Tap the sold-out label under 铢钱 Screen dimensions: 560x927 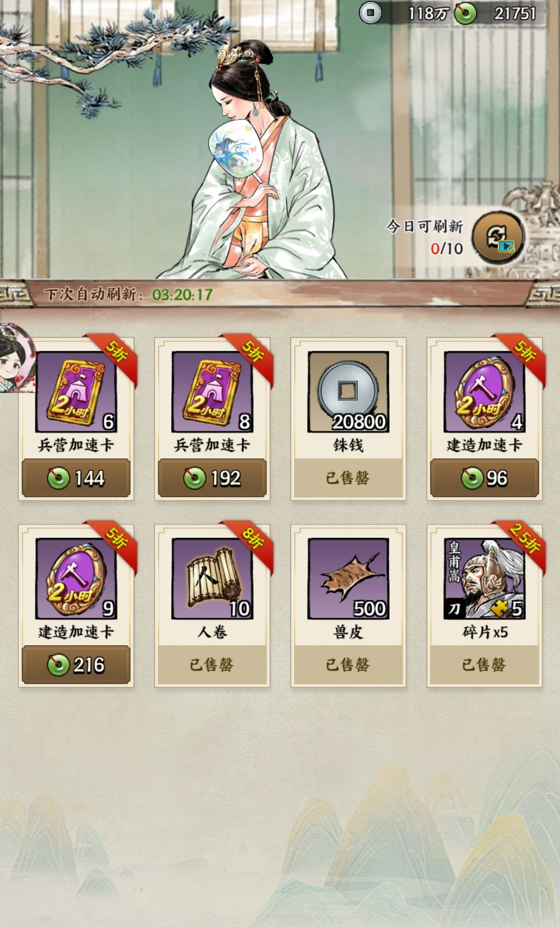(348, 478)
